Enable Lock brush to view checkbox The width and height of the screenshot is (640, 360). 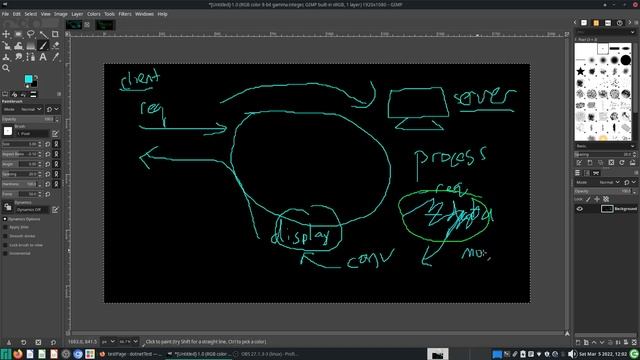pos(5,245)
